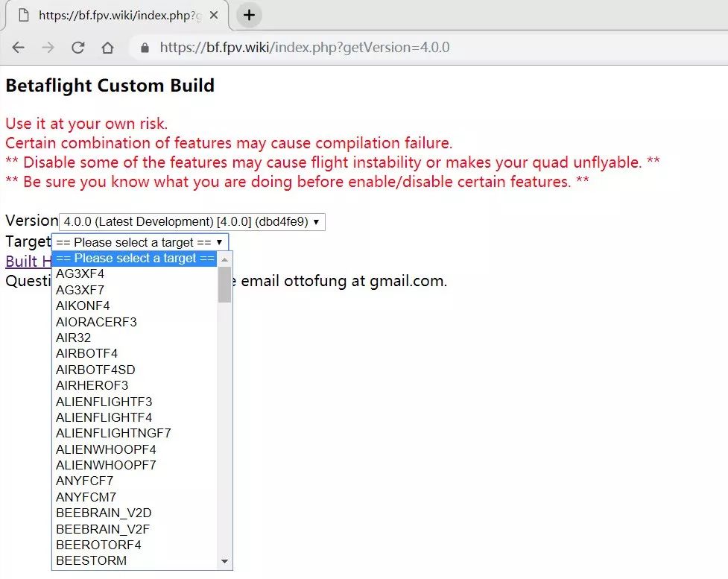Select the bf.fpv.wiki browser tab
The height and width of the screenshot is (579, 728).
(x=116, y=16)
